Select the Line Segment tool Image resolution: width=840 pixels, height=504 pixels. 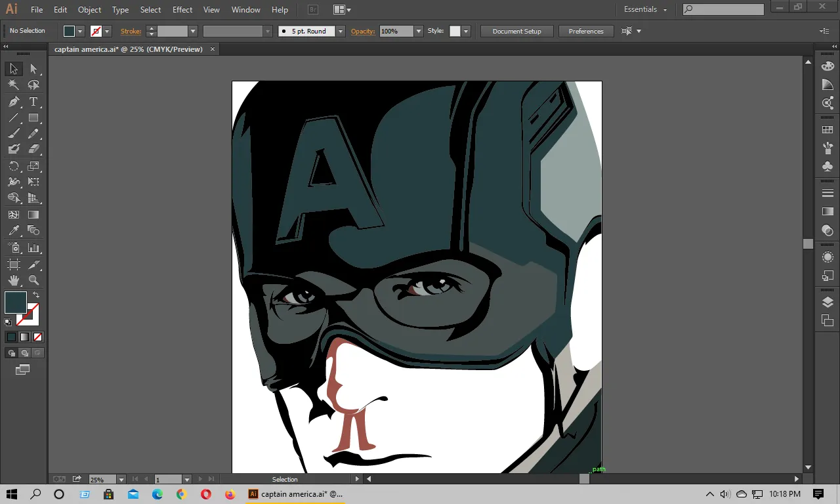[x=14, y=118]
